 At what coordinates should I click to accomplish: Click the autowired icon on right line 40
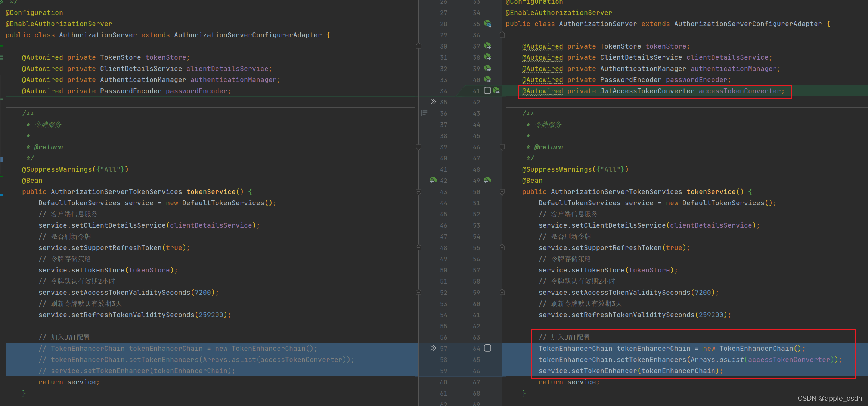488,79
